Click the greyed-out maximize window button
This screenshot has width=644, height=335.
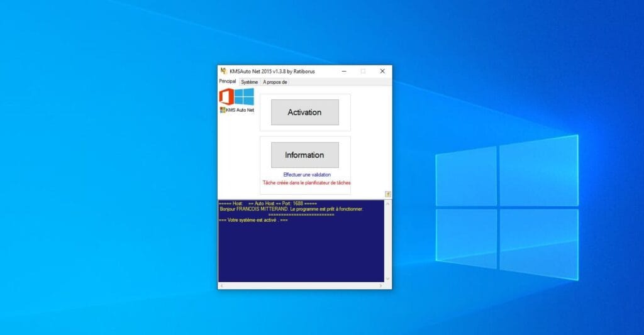363,71
